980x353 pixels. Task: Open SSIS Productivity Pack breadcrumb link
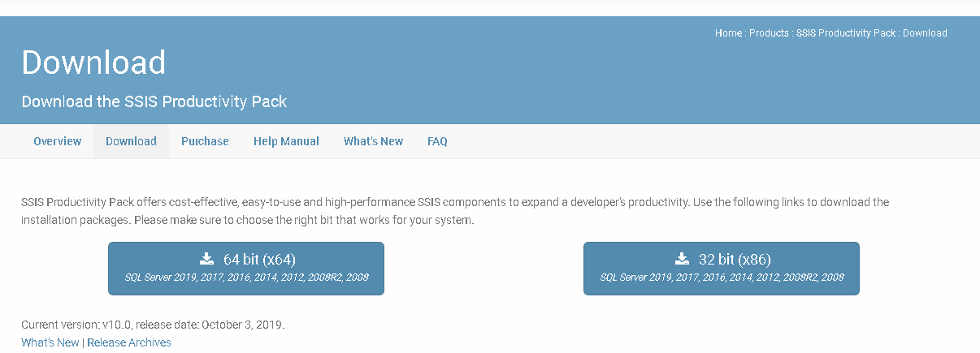(x=846, y=33)
